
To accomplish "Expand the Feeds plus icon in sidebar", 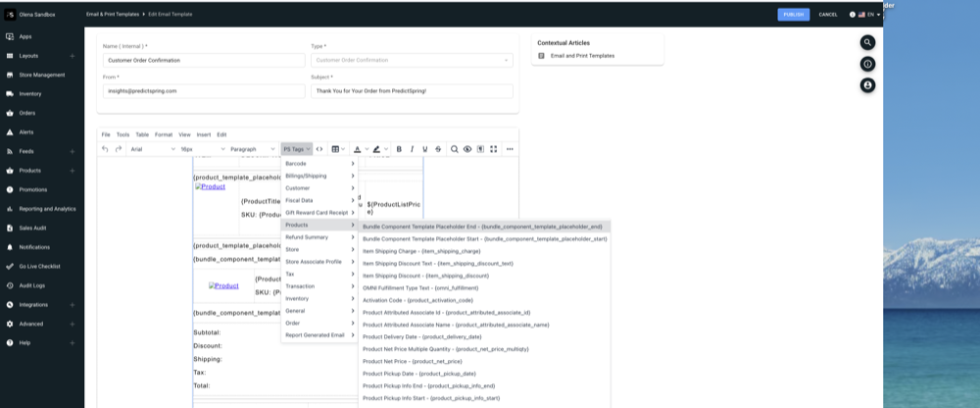I will coord(73,151).
